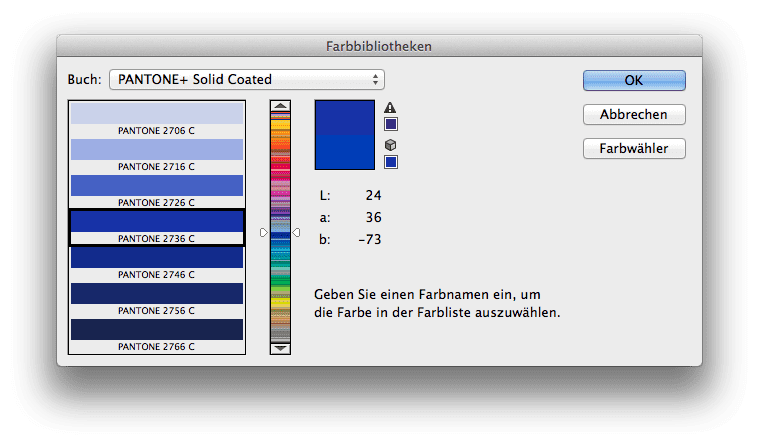Click the a value 36
Viewport: 759px width, 445px height.
click(x=373, y=217)
